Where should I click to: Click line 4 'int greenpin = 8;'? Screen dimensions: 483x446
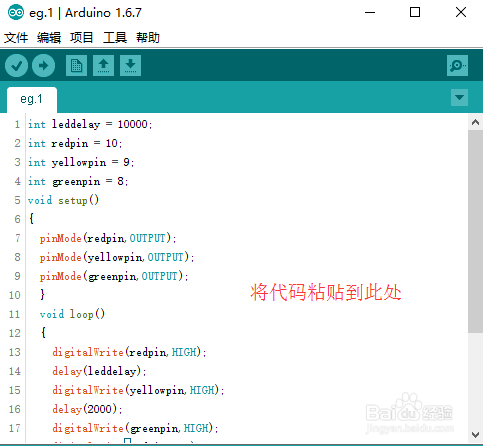(78, 181)
